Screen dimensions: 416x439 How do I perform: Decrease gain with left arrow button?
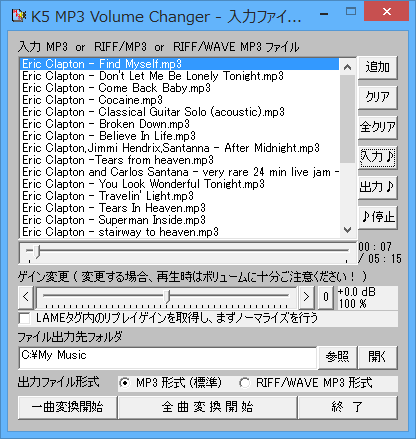click(x=26, y=296)
